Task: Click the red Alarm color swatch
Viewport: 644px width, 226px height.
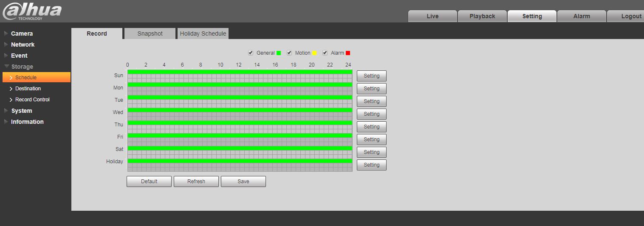Action: click(348, 53)
